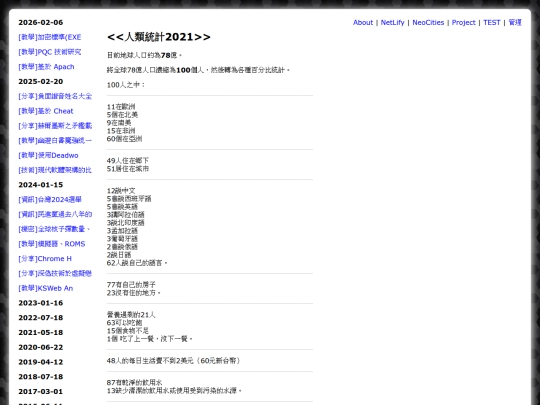The width and height of the screenshot is (540, 405).
Task: Collapse the 2025-02-20 date group
Action: (x=41, y=82)
